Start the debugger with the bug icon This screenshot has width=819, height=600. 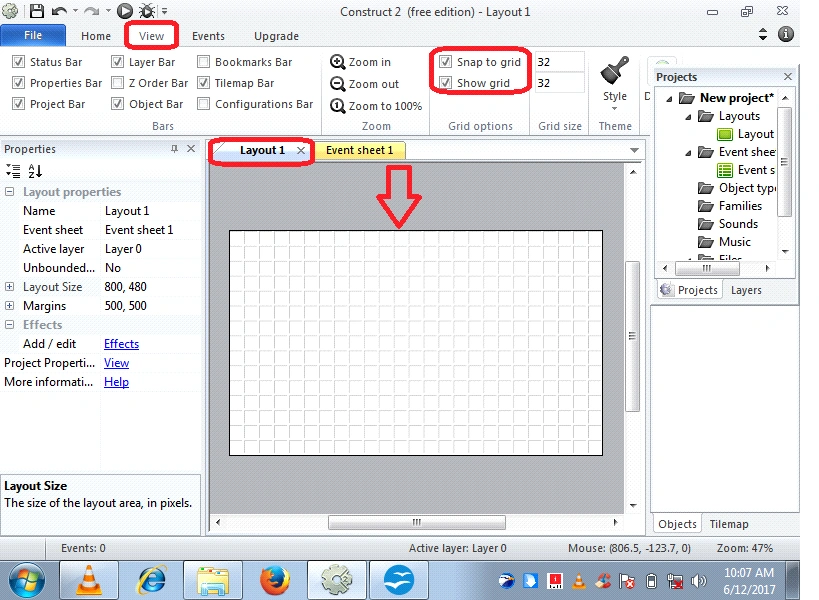(x=147, y=10)
